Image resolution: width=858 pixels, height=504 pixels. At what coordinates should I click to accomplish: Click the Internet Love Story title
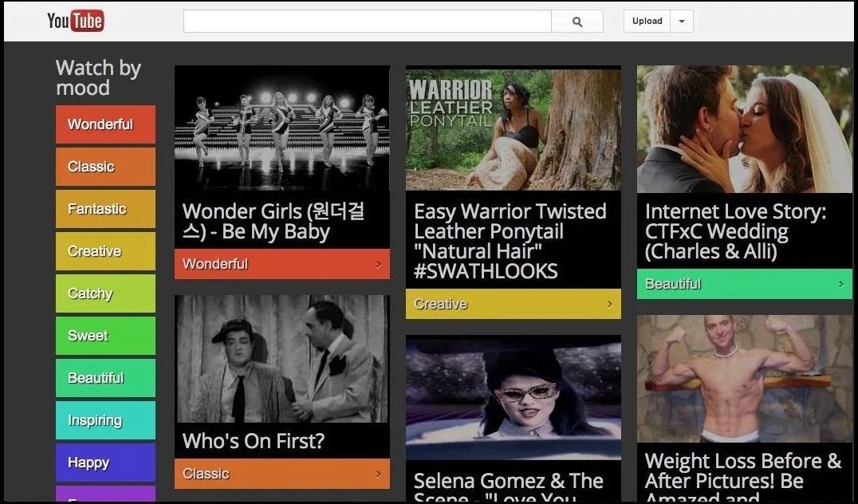click(735, 231)
